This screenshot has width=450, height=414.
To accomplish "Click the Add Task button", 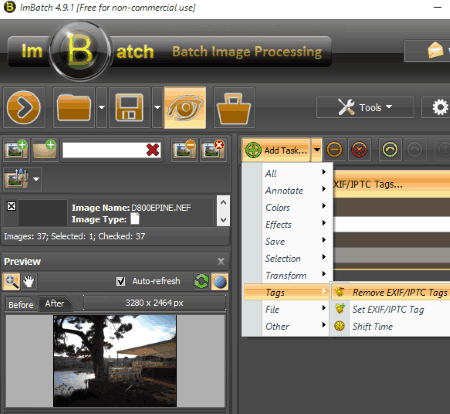I will (x=276, y=150).
